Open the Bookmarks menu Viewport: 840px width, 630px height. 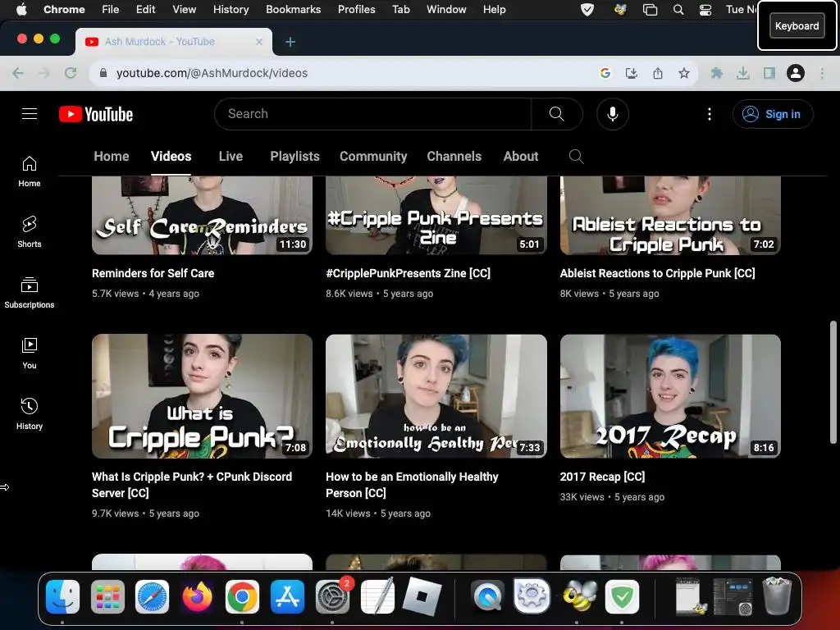293,9
